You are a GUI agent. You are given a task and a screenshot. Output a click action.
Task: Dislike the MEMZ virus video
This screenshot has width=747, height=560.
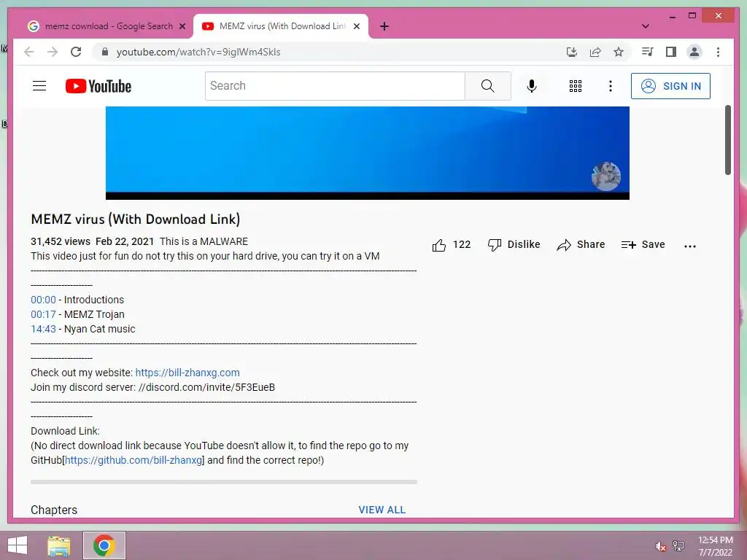pos(514,244)
